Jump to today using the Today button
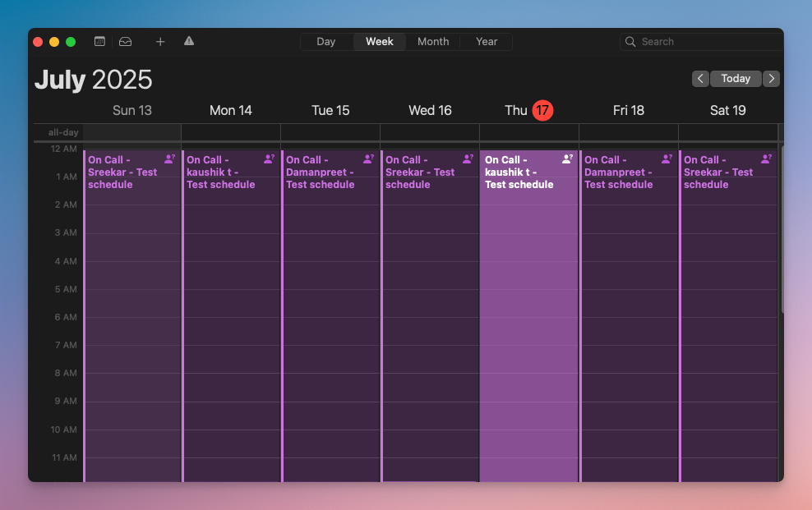 tap(736, 78)
